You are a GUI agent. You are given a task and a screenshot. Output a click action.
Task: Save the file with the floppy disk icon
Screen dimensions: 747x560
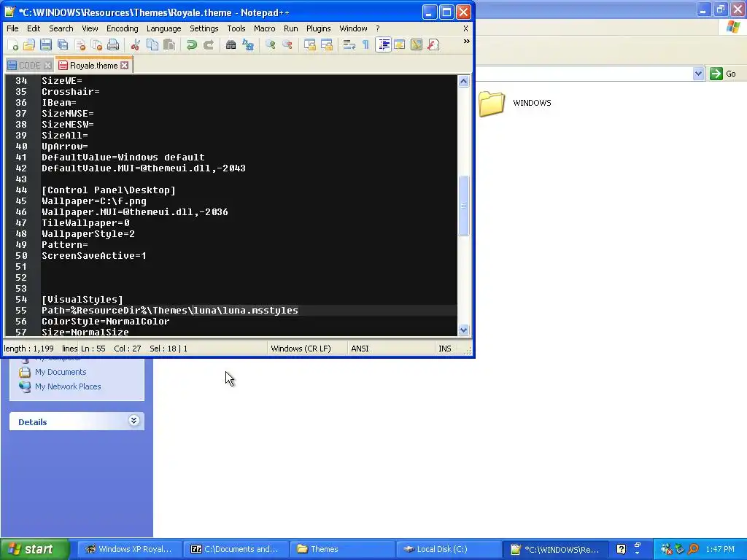coord(46,44)
